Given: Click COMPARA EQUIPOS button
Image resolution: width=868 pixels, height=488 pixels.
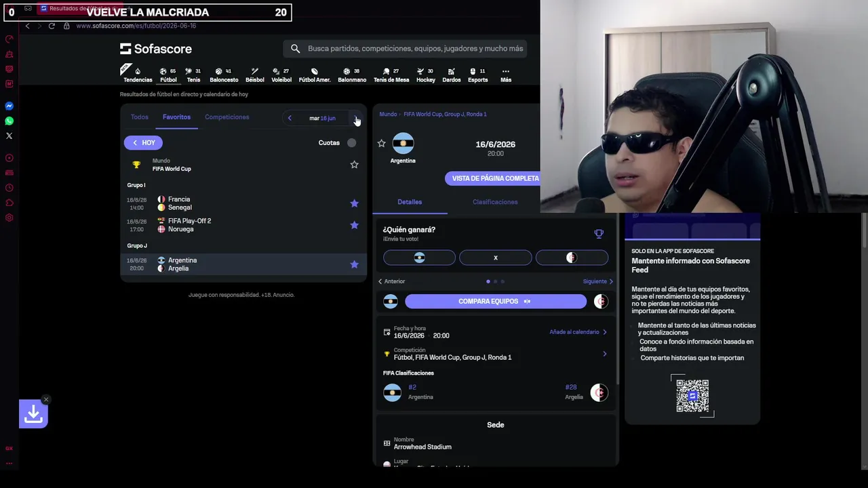Looking at the screenshot, I should (x=495, y=302).
